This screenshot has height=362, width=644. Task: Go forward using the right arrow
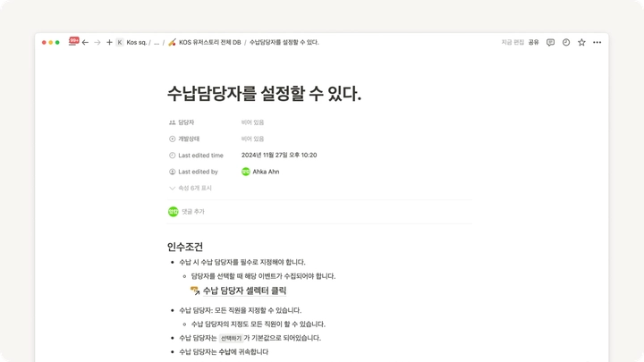97,42
